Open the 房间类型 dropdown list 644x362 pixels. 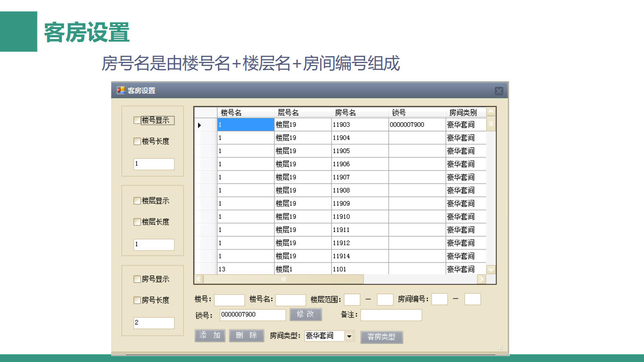pos(349,336)
